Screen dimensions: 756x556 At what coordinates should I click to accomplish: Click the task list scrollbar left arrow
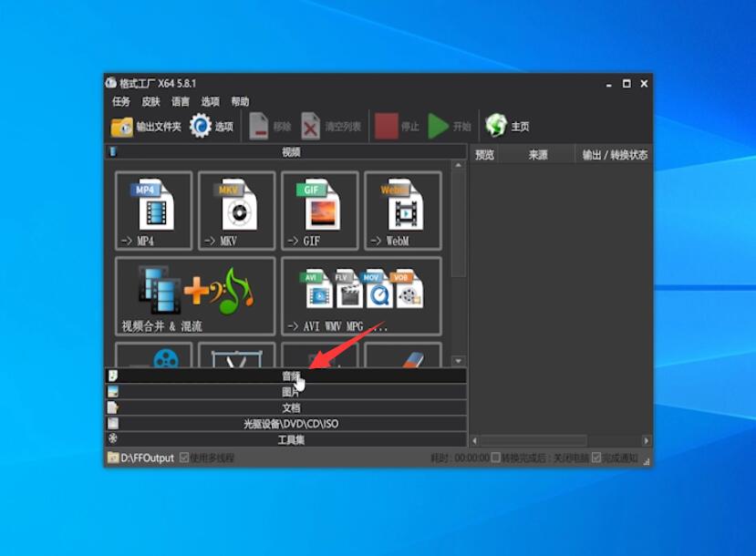click(474, 440)
